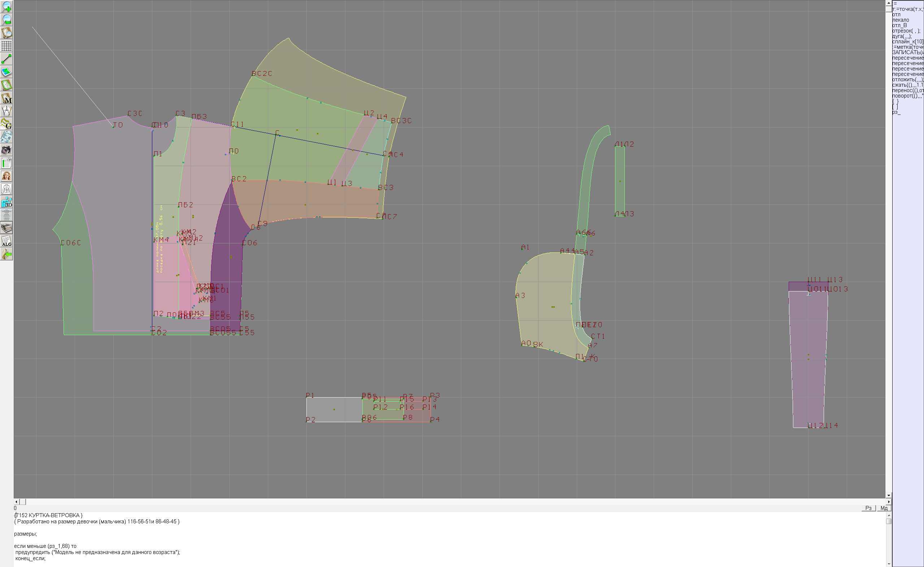Click the compass drawing tool icon
The width and height of the screenshot is (924, 567).
pyautogui.click(x=7, y=111)
